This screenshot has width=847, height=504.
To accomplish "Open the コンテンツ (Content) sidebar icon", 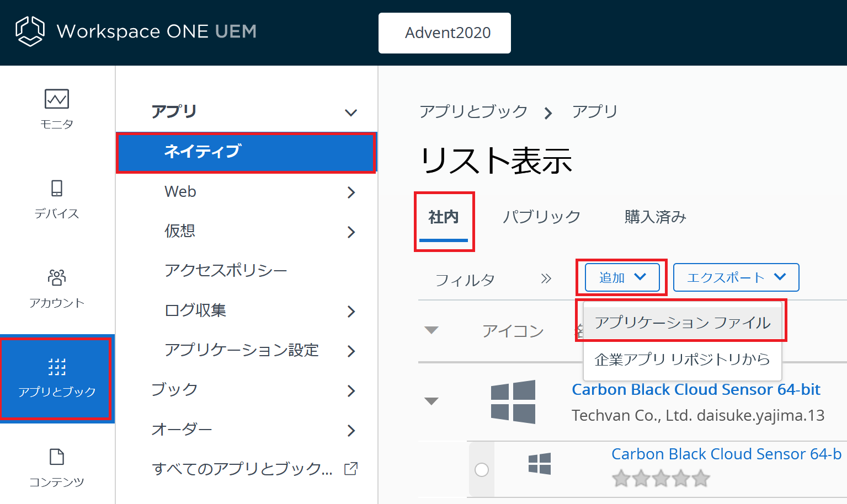I will click(57, 458).
